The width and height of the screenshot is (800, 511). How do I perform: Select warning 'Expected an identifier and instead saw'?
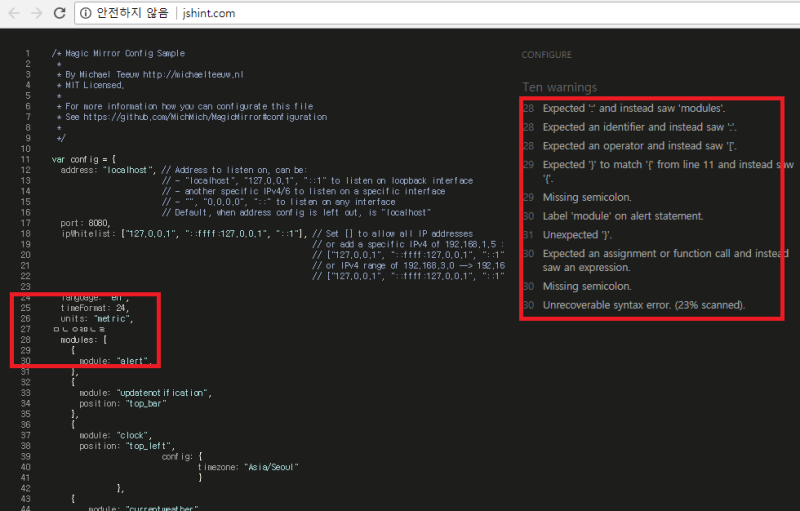[639, 127]
